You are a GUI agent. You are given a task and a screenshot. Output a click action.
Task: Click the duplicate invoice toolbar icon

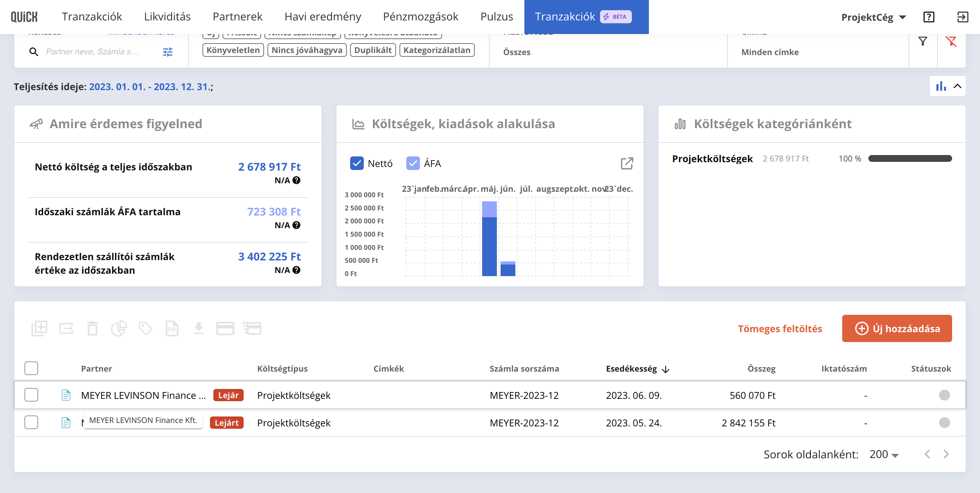point(39,328)
